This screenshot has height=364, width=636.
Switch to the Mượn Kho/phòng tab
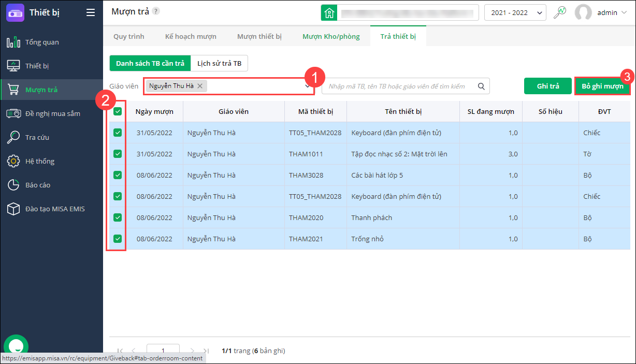pyautogui.click(x=331, y=36)
